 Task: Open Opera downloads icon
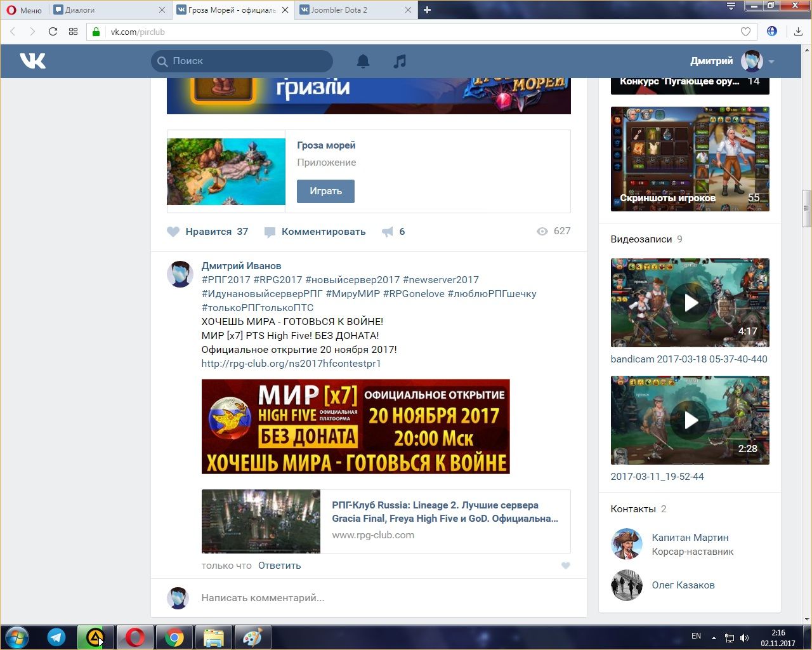pos(798,32)
